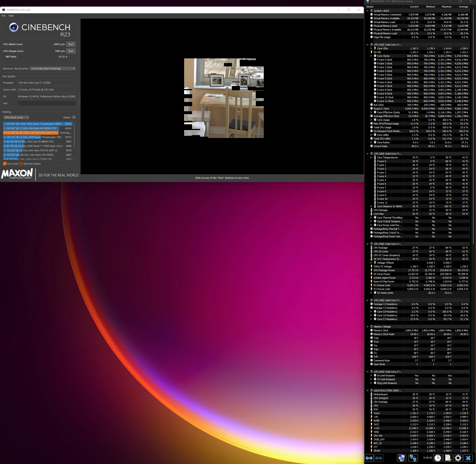Image resolution: width=476 pixels, height=464 pixels.
Task: Start the CPU (Single Core) test
Action: (x=71, y=51)
